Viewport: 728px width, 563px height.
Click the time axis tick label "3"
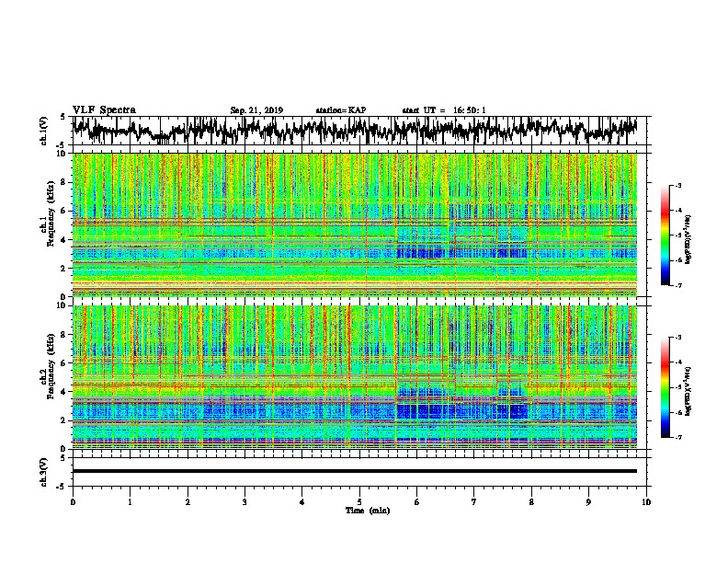pos(245,502)
